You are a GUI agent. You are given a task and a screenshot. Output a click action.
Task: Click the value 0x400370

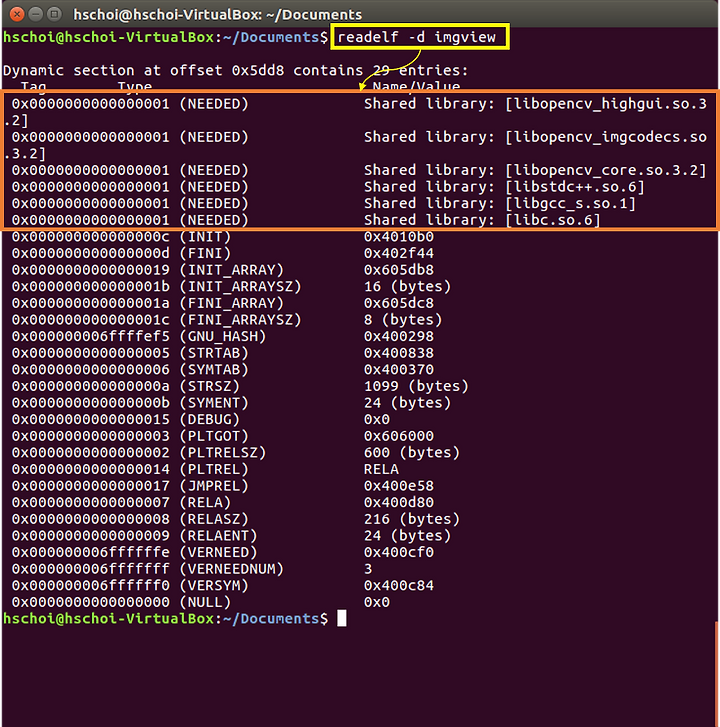399,370
